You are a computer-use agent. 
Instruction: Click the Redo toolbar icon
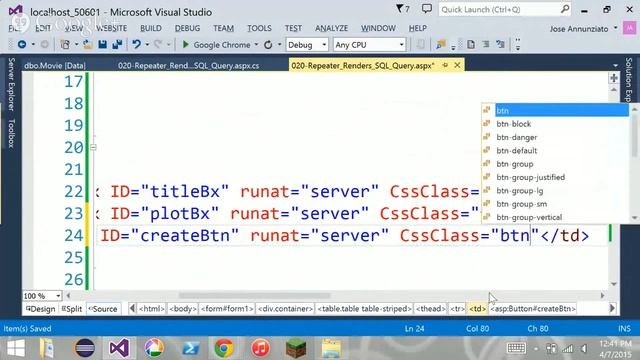(158, 44)
